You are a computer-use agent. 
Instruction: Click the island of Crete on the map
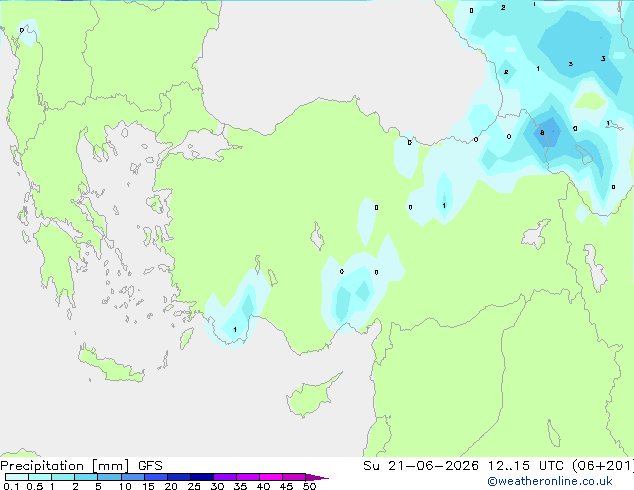[111, 365]
